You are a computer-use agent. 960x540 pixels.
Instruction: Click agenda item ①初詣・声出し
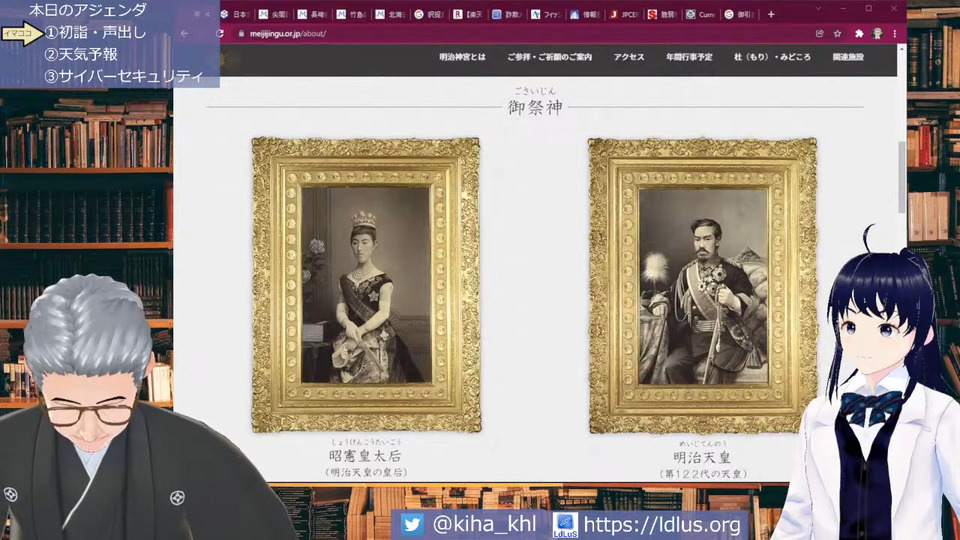[x=96, y=32]
